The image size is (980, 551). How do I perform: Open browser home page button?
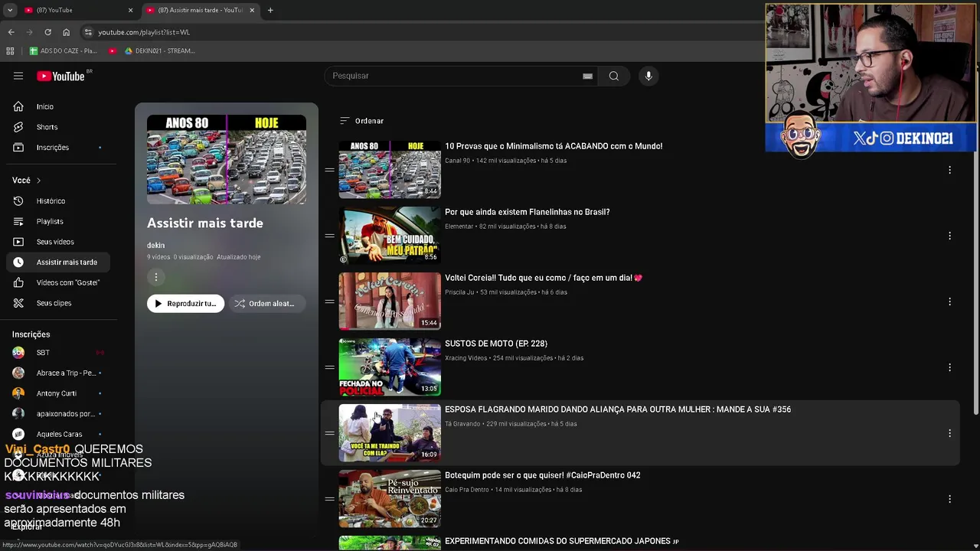pyautogui.click(x=66, y=32)
